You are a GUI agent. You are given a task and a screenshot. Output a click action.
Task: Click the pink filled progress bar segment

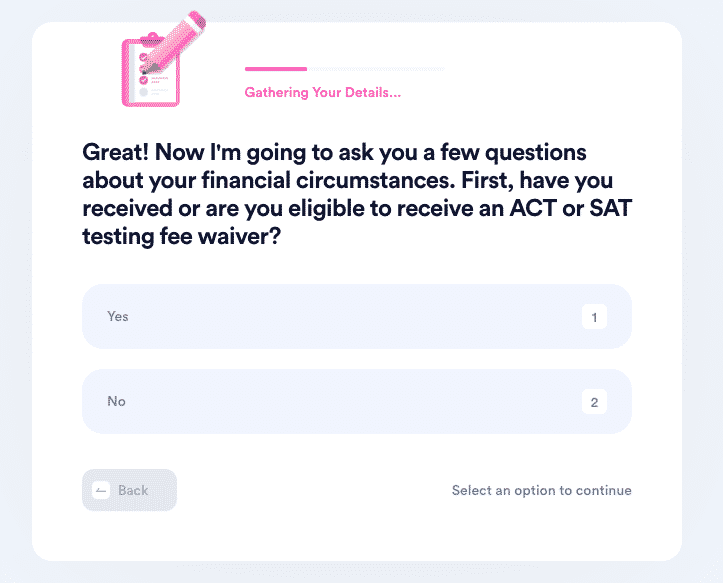(276, 69)
